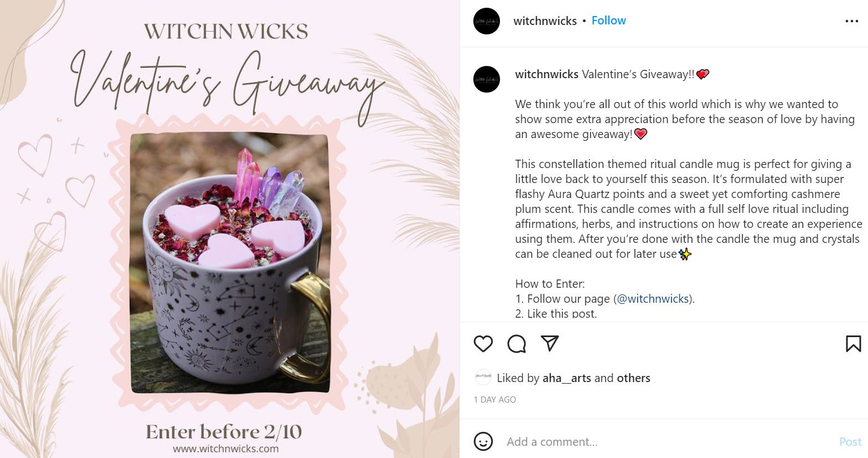
Task: Save the post with the bookmark icon
Action: (x=854, y=344)
